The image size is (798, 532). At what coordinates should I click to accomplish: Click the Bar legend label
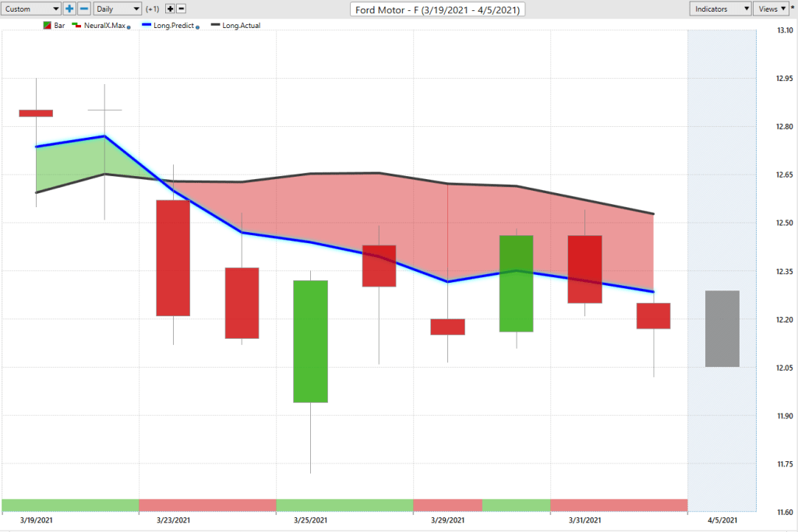pyautogui.click(x=59, y=26)
